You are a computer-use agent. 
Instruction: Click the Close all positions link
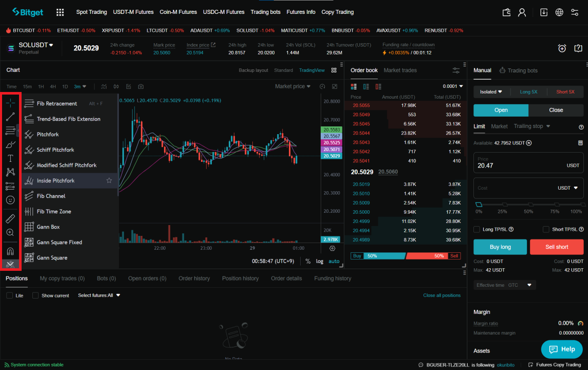[x=442, y=295]
